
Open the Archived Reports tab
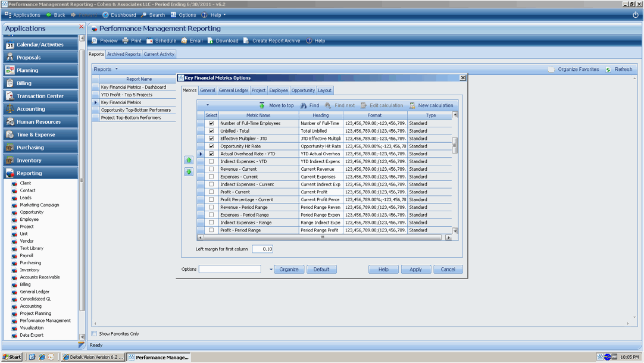click(x=124, y=54)
